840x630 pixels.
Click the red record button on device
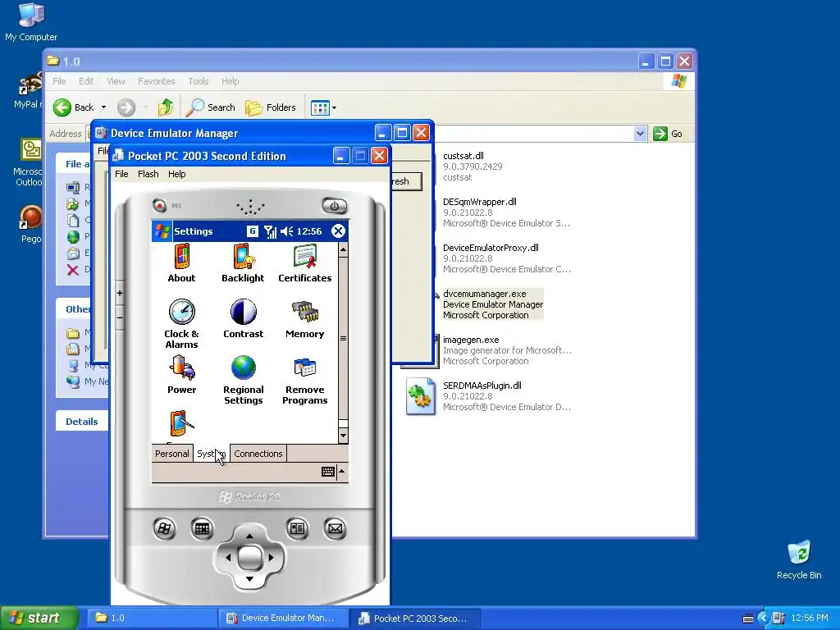[159, 205]
